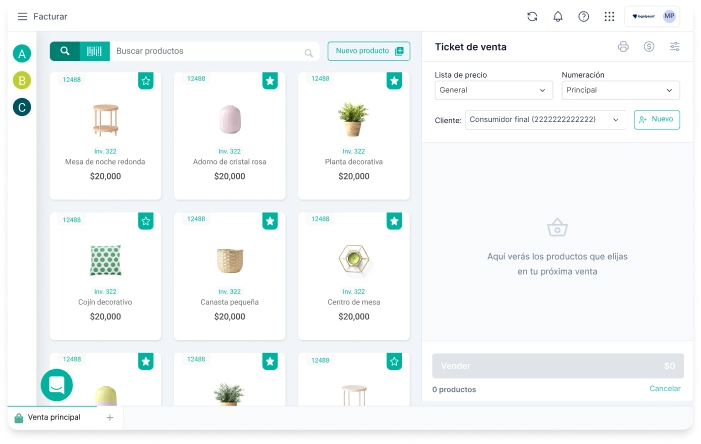Toggle favorite star on Planta decorativa

pos(394,81)
